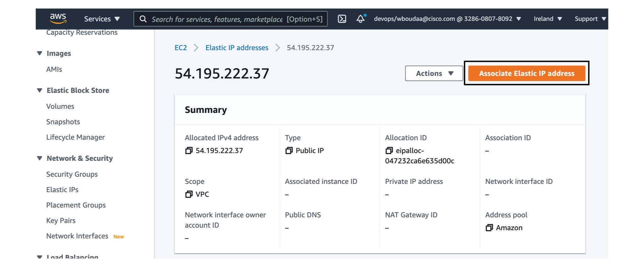Open Security Groups in sidebar
644x267 pixels.
click(x=72, y=174)
